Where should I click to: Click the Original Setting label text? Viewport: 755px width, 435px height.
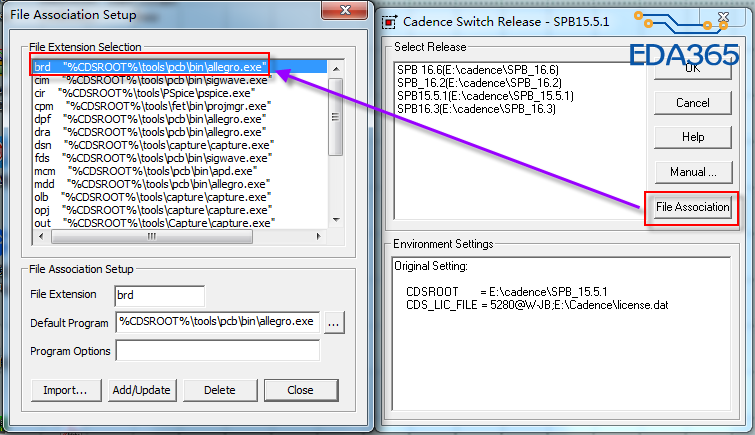tap(431, 266)
